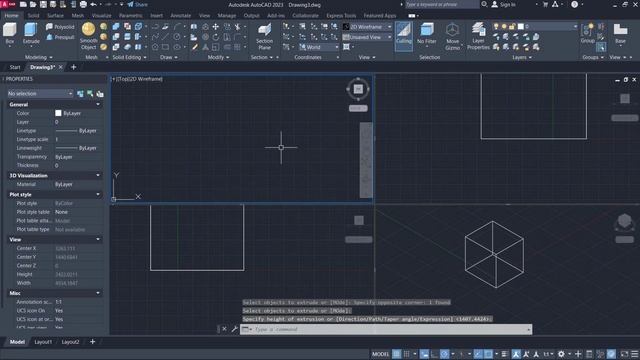Start the Presspull tool
This screenshot has width=640, height=360.
60,37
